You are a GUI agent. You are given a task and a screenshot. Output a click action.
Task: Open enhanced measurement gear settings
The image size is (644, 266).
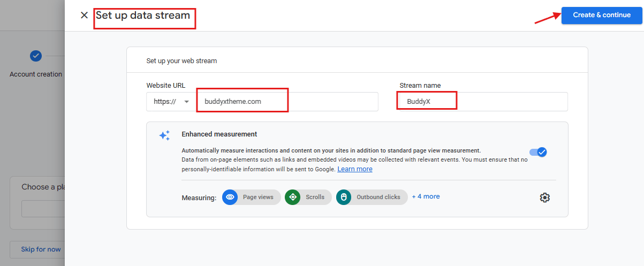coord(545,197)
